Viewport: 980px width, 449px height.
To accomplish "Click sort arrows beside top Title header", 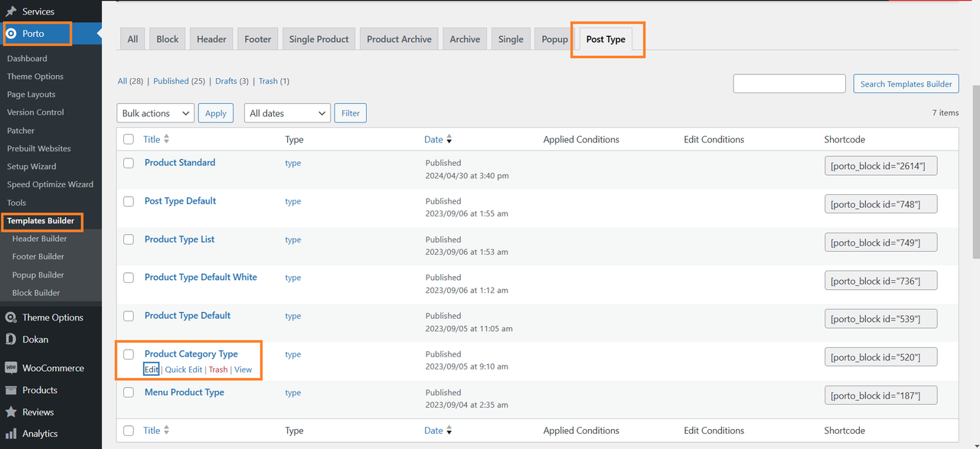I will coord(167,139).
